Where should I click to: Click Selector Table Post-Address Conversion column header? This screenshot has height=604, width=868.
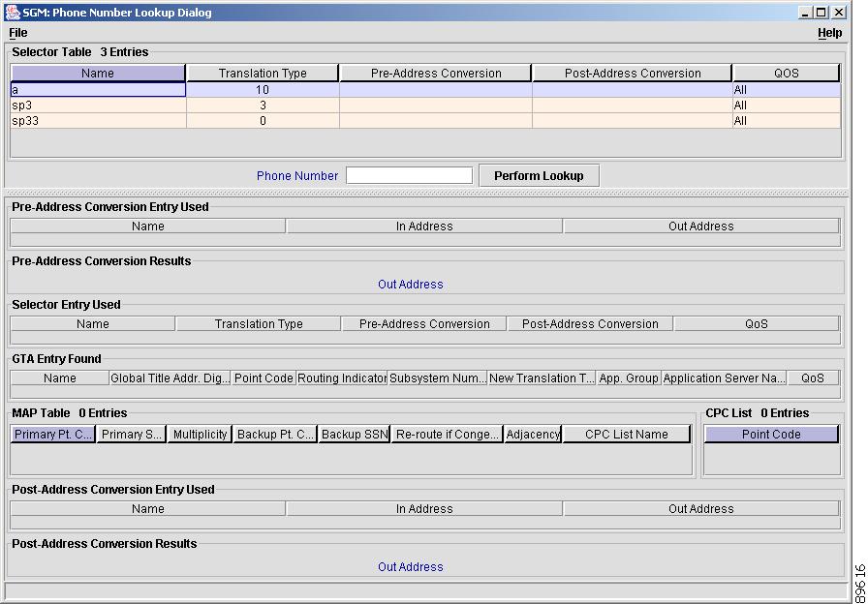point(633,73)
